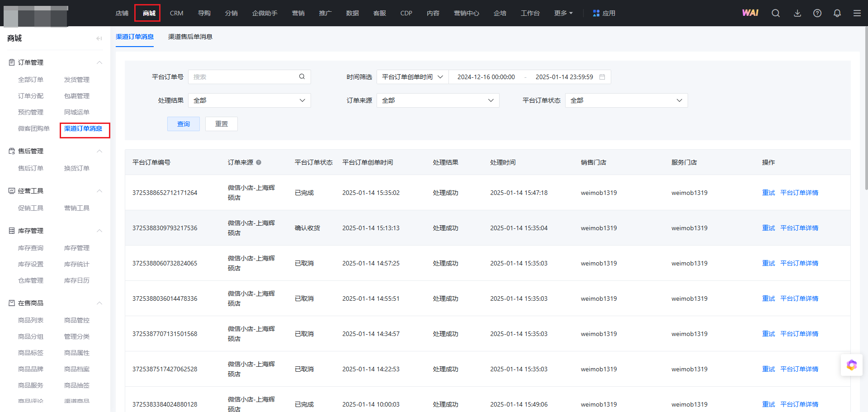Open 商品列表 in the sidebar
The image size is (868, 412).
click(31, 320)
